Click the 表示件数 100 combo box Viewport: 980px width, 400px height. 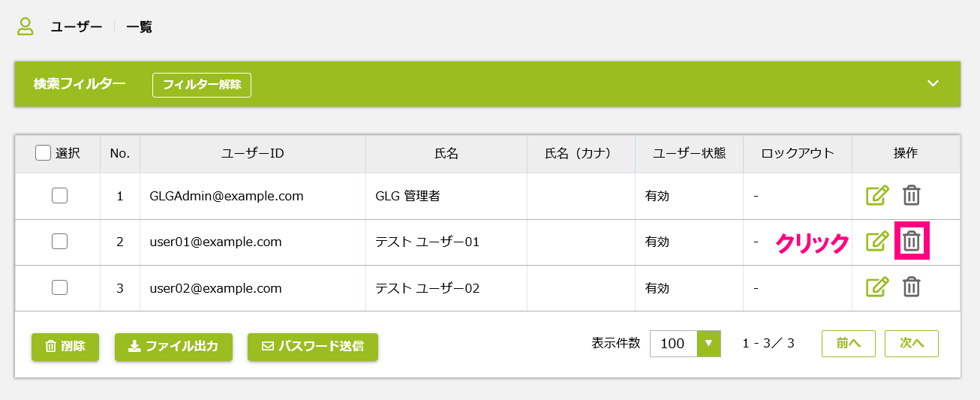pos(685,343)
